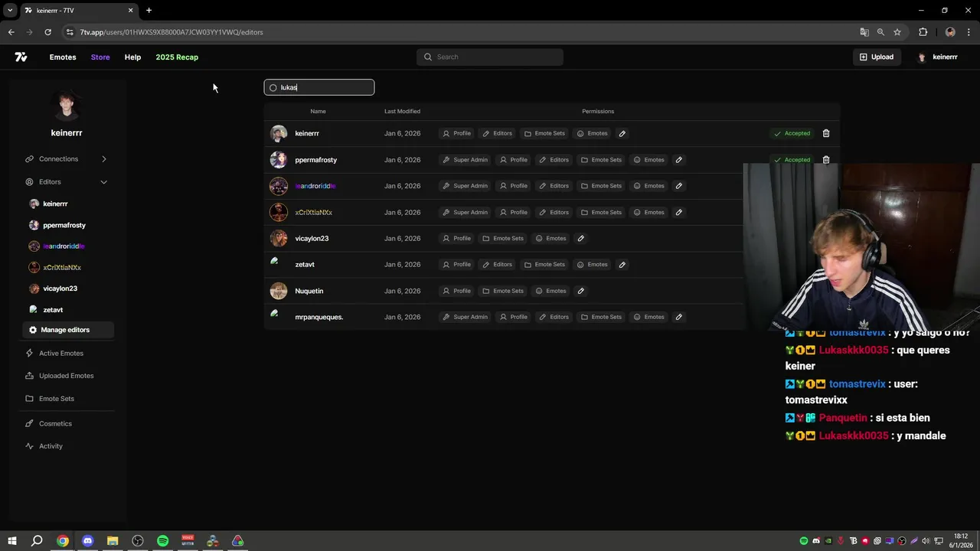Image resolution: width=980 pixels, height=551 pixels.
Task: Open the Store page
Action: click(100, 57)
